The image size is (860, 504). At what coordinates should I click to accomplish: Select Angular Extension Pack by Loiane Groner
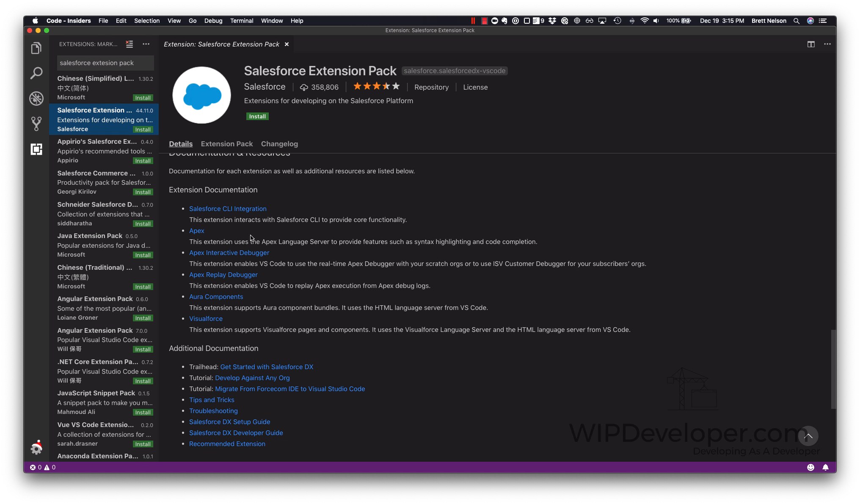(104, 308)
